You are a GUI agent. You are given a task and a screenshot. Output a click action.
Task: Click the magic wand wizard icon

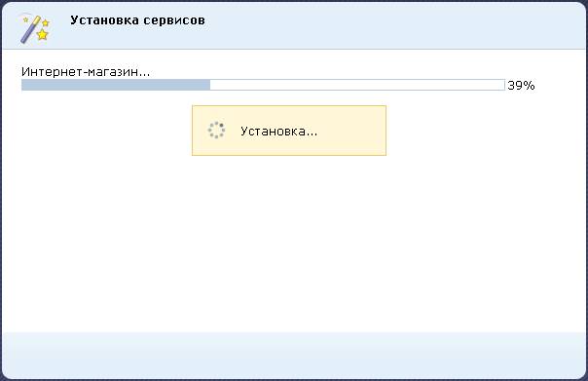(x=35, y=29)
